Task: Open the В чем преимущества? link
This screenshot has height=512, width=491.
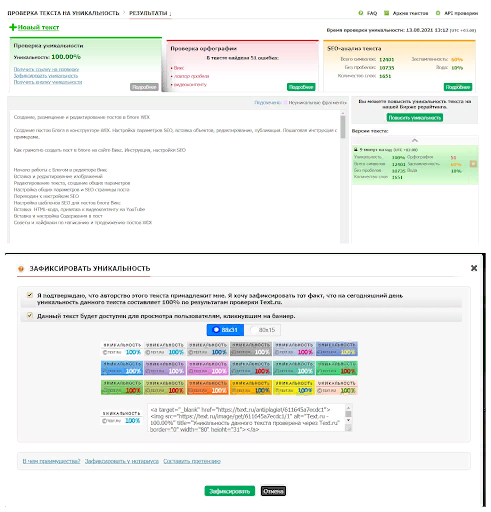Action: (x=51, y=461)
